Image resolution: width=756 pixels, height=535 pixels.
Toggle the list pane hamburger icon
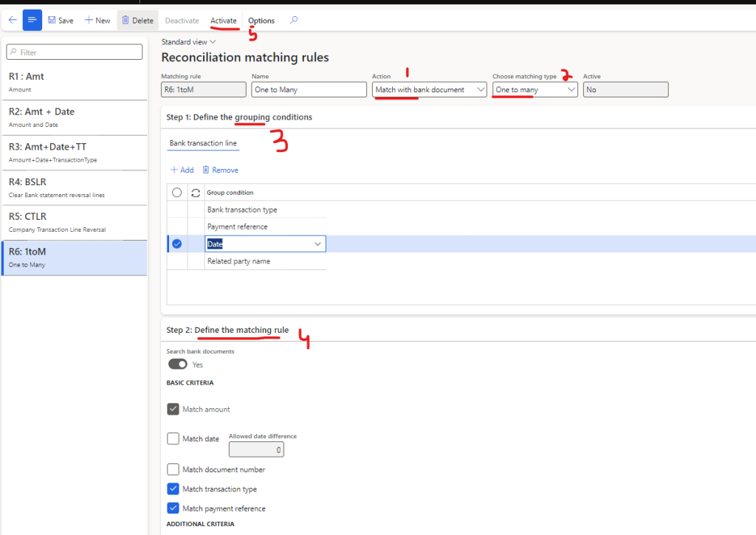[32, 20]
